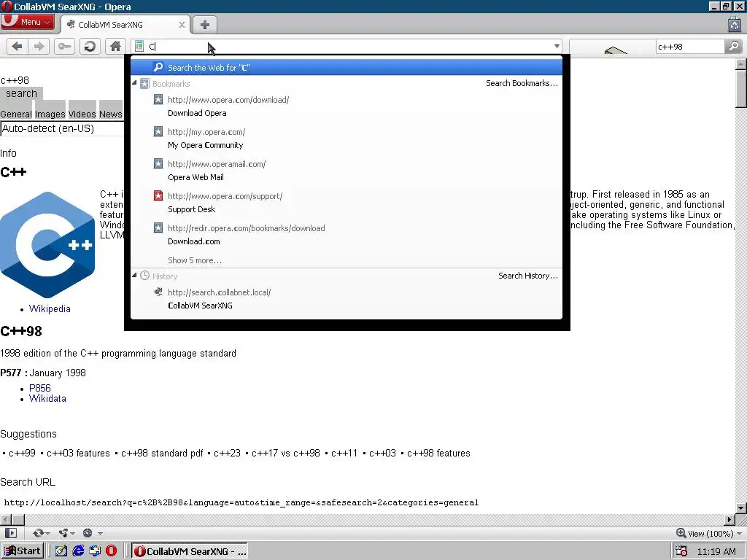Click the vertical scrollbar down arrow
The height and width of the screenshot is (560, 747).
pyautogui.click(x=741, y=507)
